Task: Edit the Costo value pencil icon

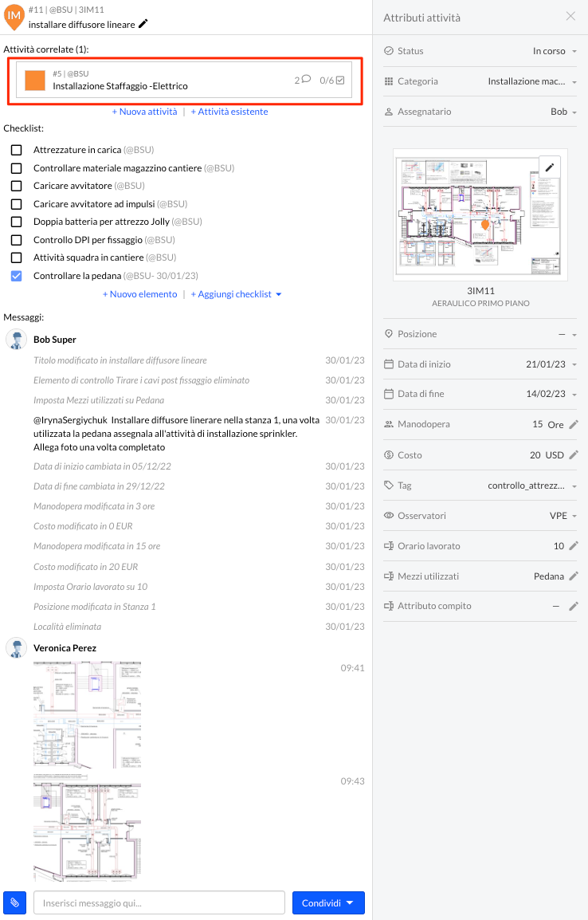Action: click(574, 455)
